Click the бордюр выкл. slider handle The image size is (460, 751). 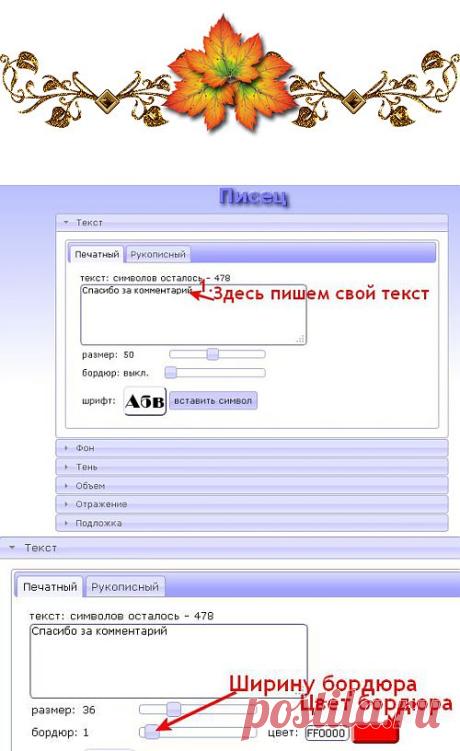click(x=171, y=373)
